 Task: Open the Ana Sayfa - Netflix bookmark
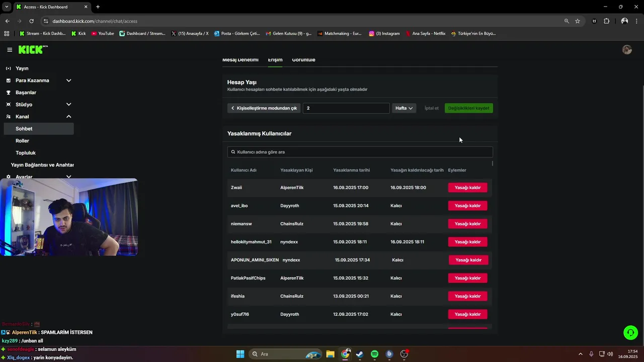coord(426,34)
